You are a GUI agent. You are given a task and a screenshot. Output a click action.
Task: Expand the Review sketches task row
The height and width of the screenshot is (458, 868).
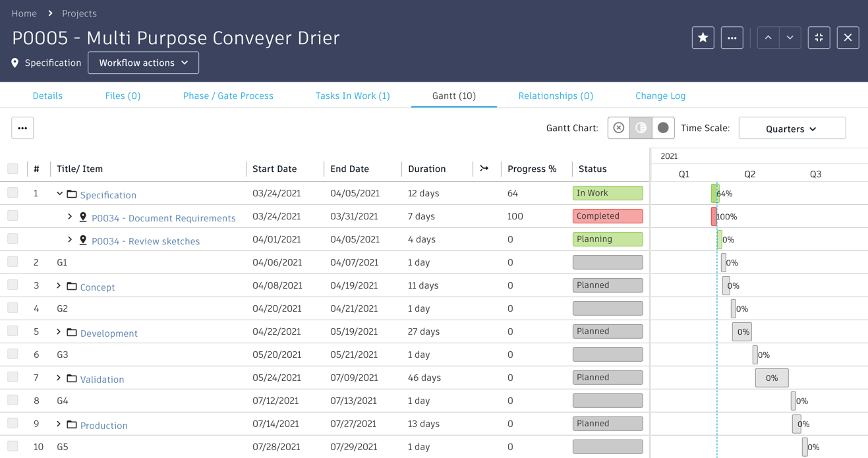coord(70,240)
